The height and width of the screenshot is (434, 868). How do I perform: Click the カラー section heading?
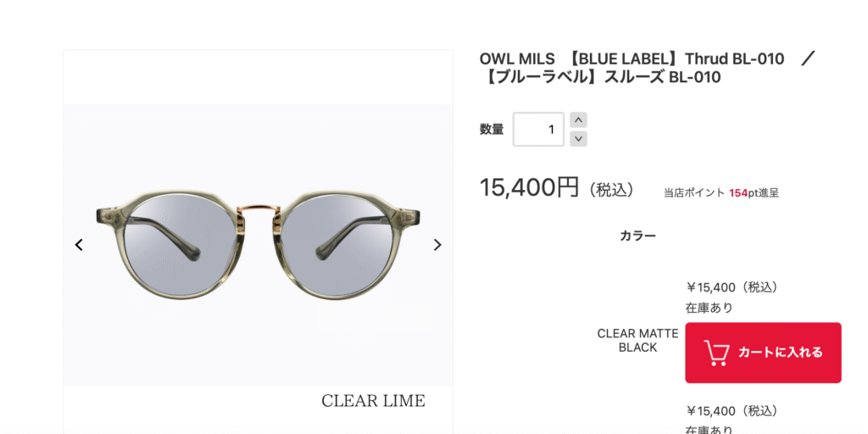tap(637, 236)
